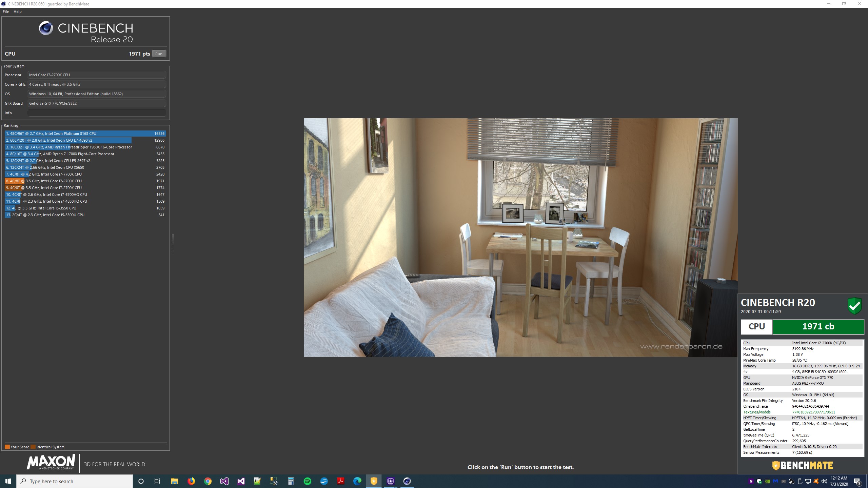Select ranking row Xeon CPU E7-4890 v2
The width and height of the screenshot is (868, 488).
(x=85, y=140)
